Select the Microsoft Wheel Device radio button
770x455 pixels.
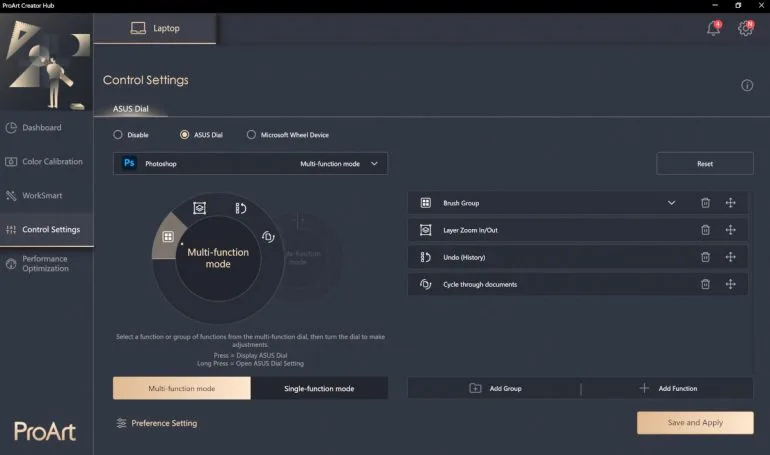tap(251, 134)
